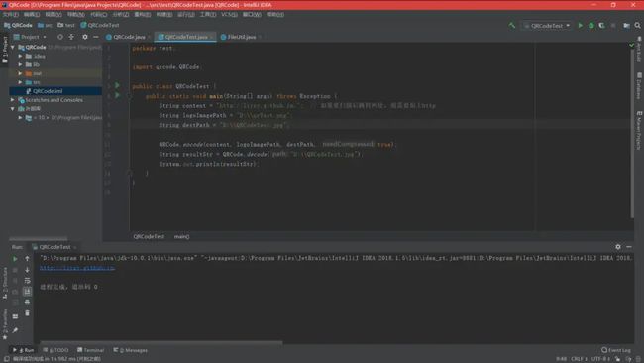Click the class run gutter icon beside QRCodeTest
This screenshot has width=644, height=363.
click(117, 85)
